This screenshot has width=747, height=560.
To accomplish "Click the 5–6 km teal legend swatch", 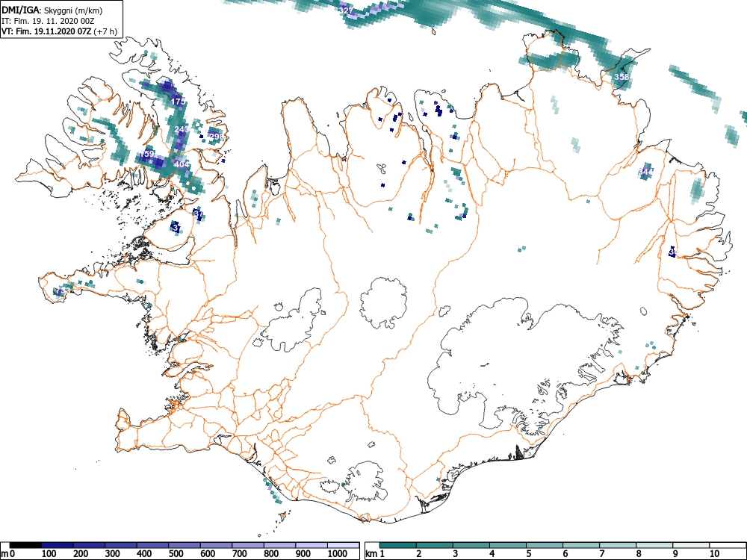I will tap(545, 545).
